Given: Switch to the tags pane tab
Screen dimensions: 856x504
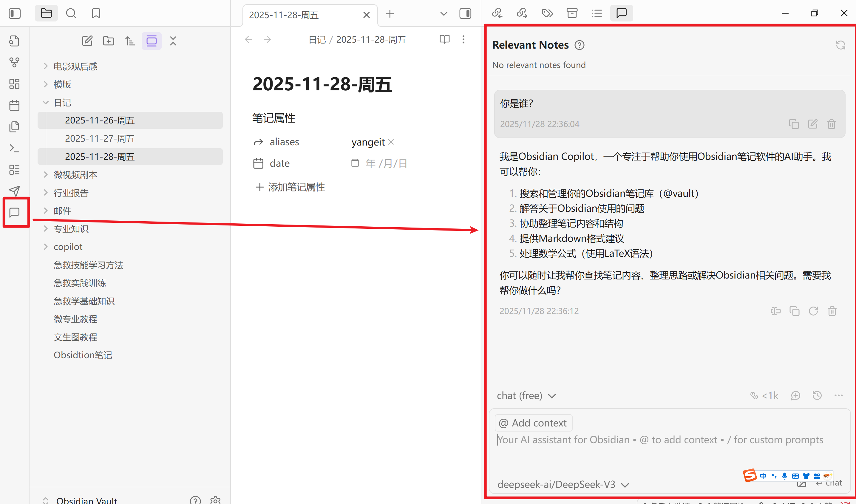Looking at the screenshot, I should coord(547,14).
